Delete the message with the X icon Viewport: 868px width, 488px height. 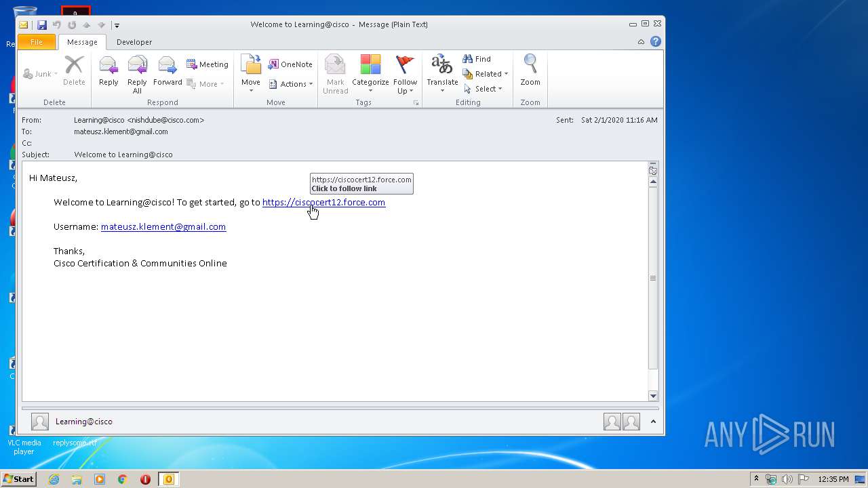pyautogui.click(x=74, y=71)
